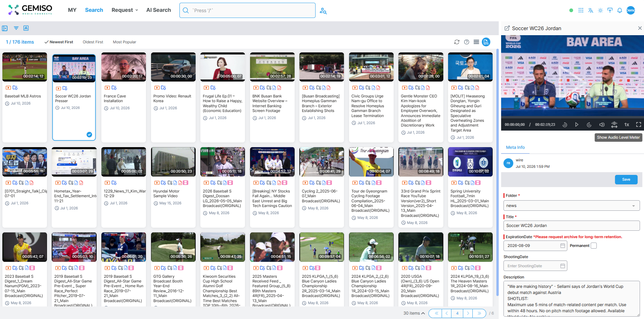The height and width of the screenshot is (319, 644).
Task: Skip forward 10 seconds in the player
Action: point(589,124)
